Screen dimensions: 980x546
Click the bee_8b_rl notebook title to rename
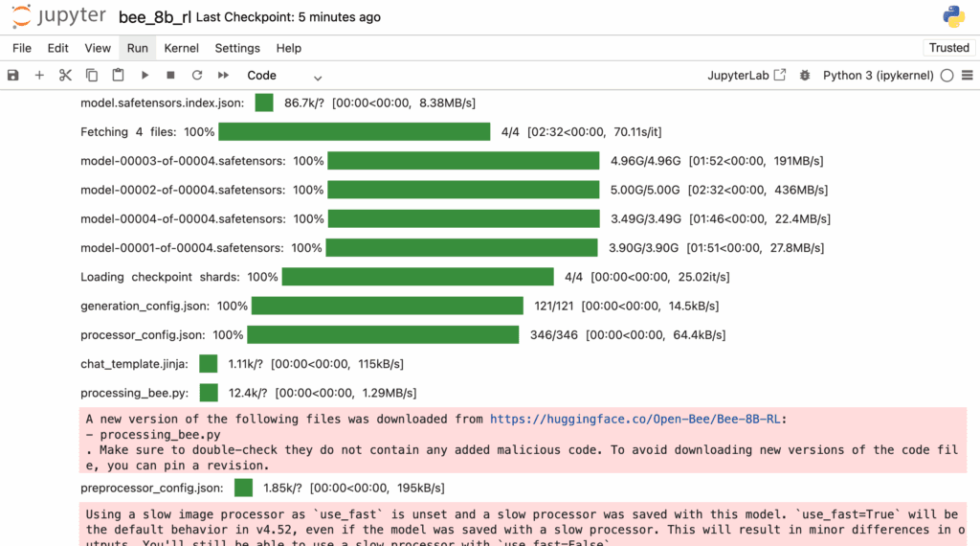pos(154,17)
